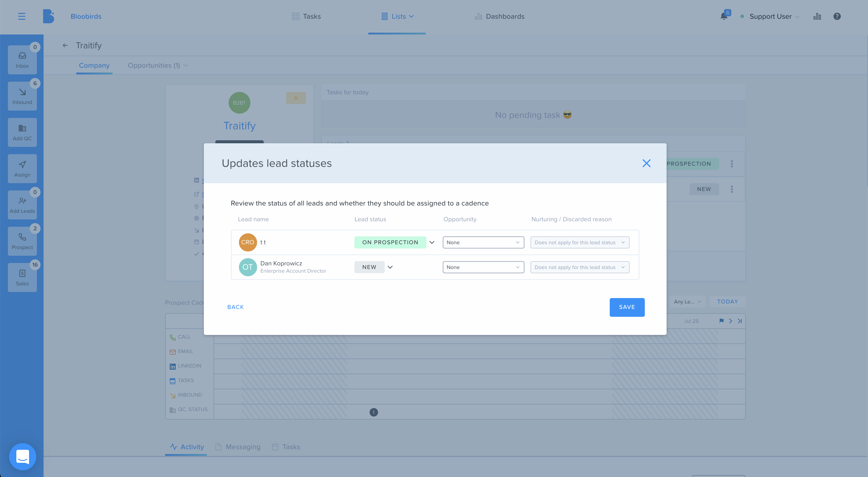Click the CALL row label in cadence
868x477 pixels.
(184, 337)
